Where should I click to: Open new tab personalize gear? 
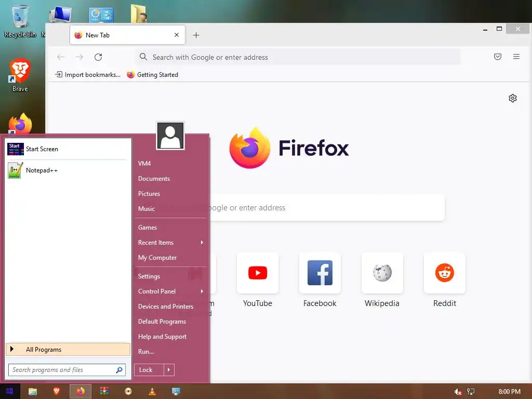(513, 98)
